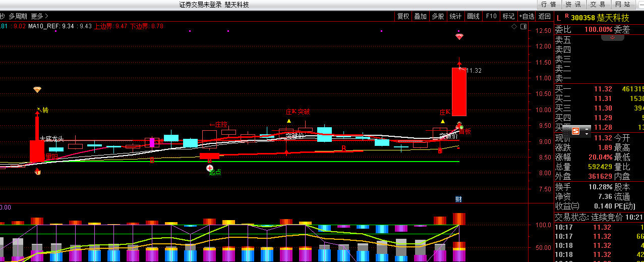Open the 交易 tab
Image resolution: width=644 pixels, height=262 pixels.
pyautogui.click(x=598, y=5)
